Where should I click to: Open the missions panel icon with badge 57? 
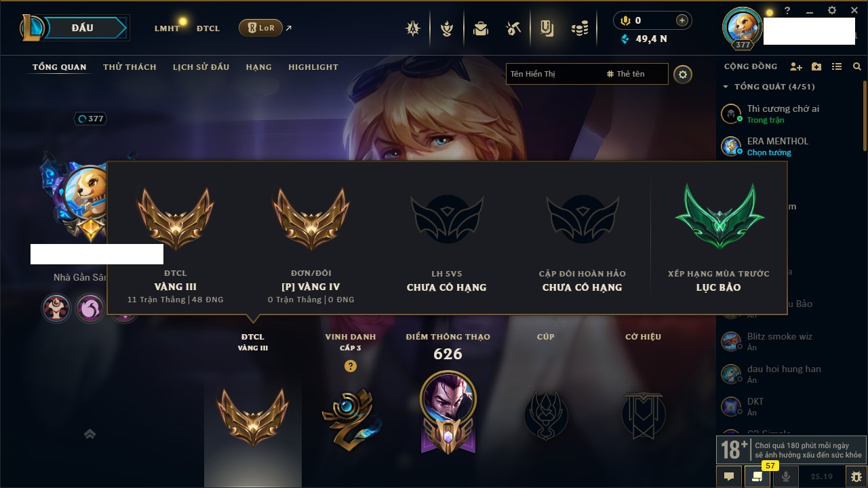tap(757, 476)
